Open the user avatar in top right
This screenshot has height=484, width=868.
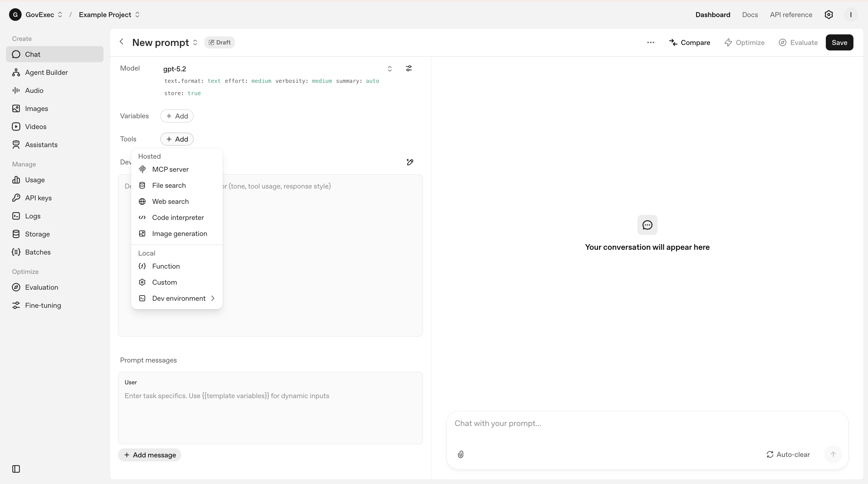click(x=850, y=15)
